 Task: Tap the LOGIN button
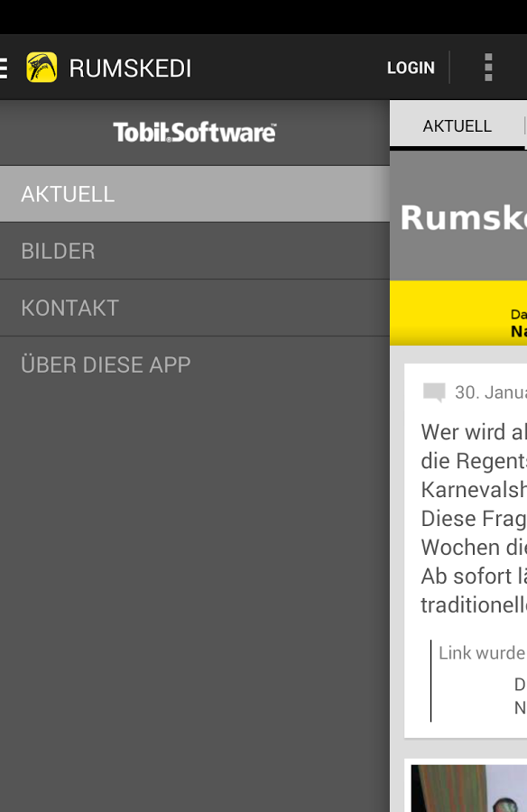[x=411, y=68]
